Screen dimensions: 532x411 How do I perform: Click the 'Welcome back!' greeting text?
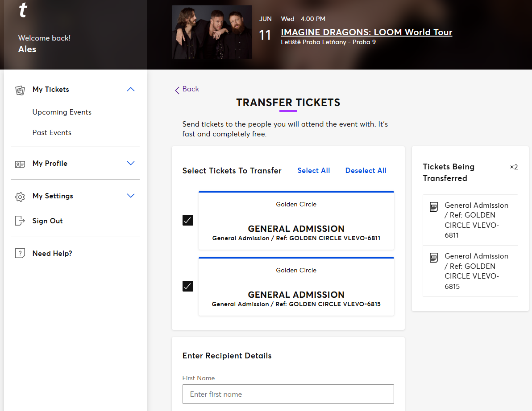45,38
